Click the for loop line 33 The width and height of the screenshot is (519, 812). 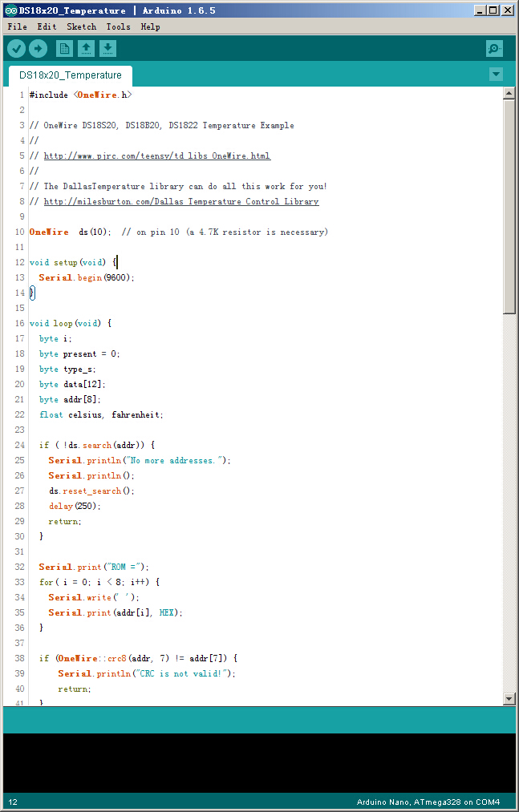coord(99,582)
